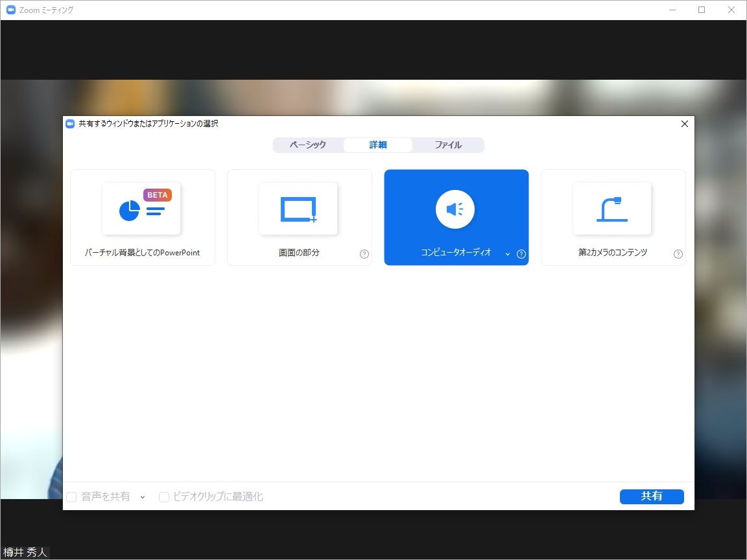Screen dimensions: 747x560
Task: Click the Zoom logo in the dialog header
Action: [69, 123]
